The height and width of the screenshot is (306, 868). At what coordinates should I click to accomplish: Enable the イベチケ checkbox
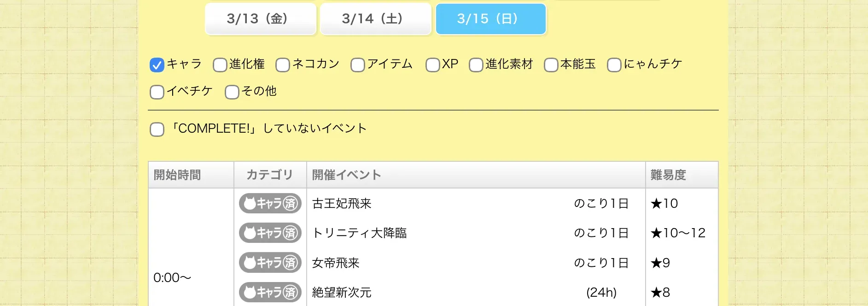[157, 93]
